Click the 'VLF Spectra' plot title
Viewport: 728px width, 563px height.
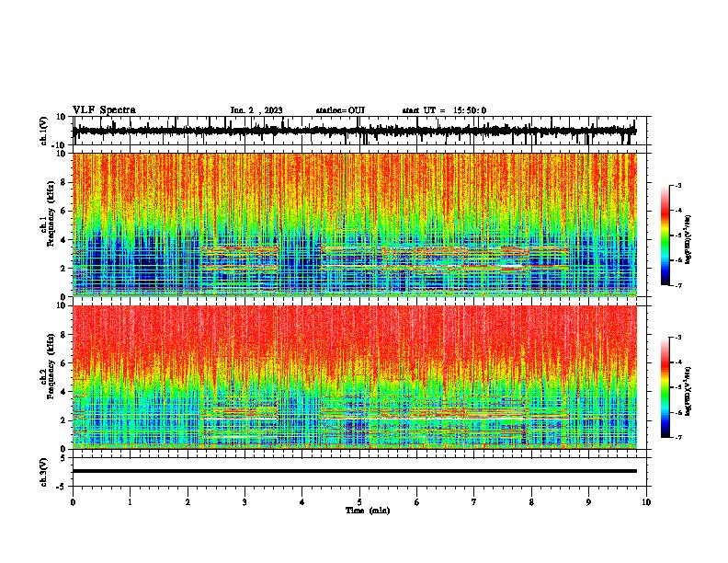tap(104, 110)
